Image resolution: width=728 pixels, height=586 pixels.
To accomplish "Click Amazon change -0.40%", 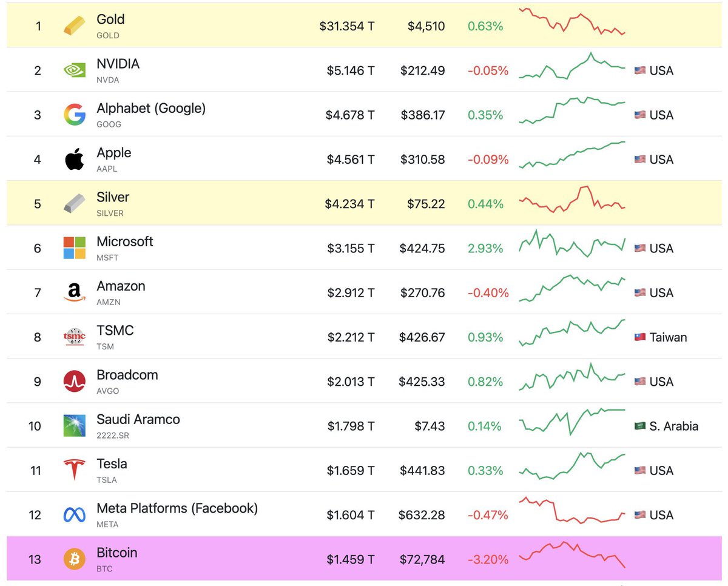I will click(488, 292).
